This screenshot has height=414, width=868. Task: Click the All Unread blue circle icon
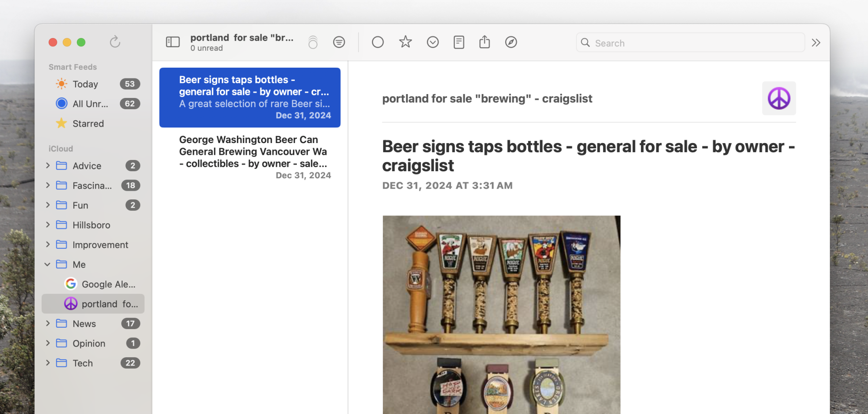point(62,103)
